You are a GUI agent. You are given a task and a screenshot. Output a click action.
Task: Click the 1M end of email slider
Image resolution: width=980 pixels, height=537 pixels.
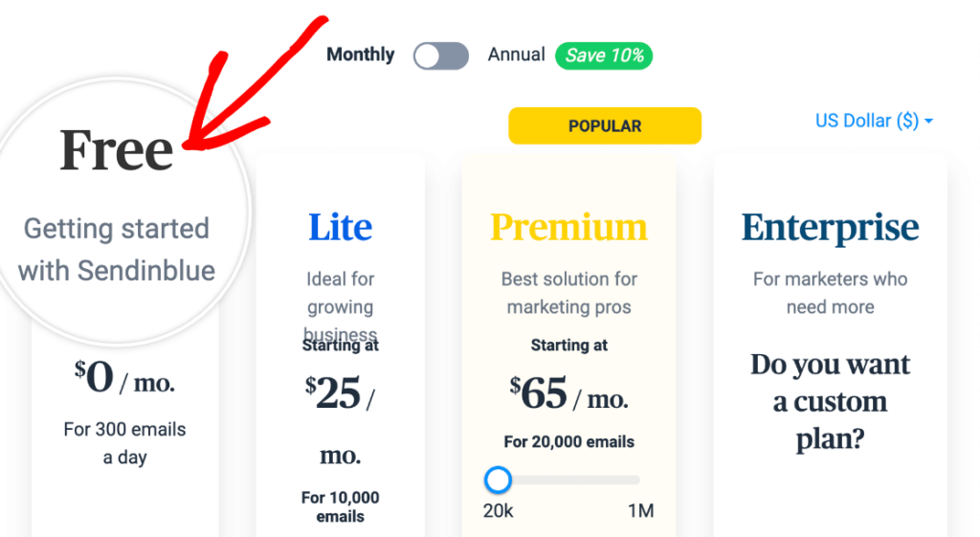[640, 510]
